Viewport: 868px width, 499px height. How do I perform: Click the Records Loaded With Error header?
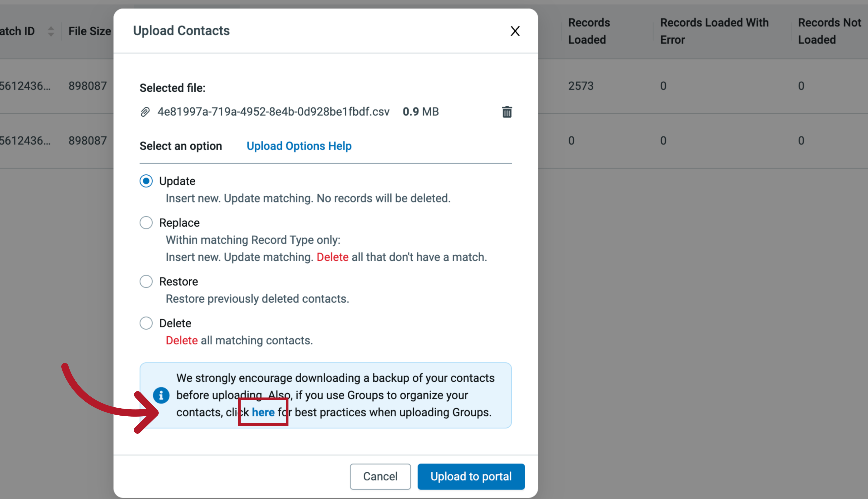click(714, 31)
